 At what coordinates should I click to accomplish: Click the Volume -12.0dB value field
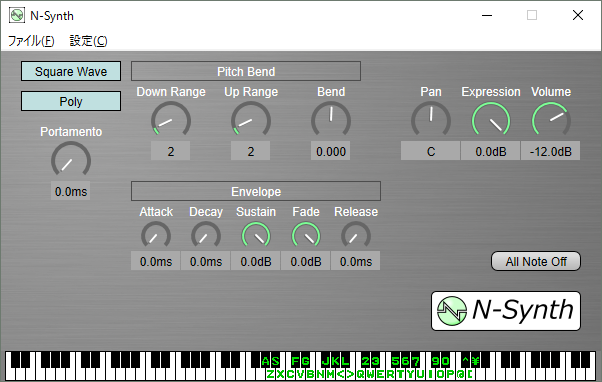[x=551, y=151]
